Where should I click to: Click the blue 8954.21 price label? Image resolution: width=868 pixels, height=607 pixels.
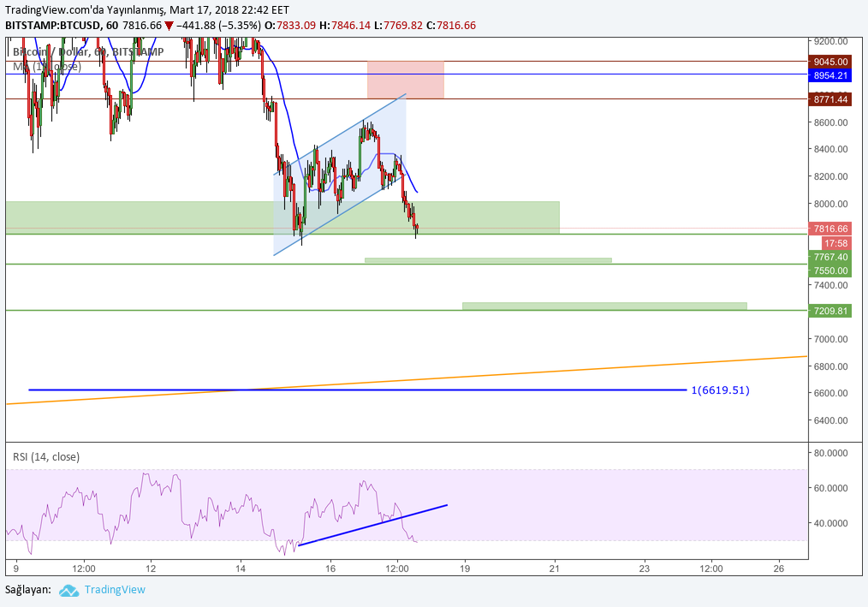click(830, 75)
